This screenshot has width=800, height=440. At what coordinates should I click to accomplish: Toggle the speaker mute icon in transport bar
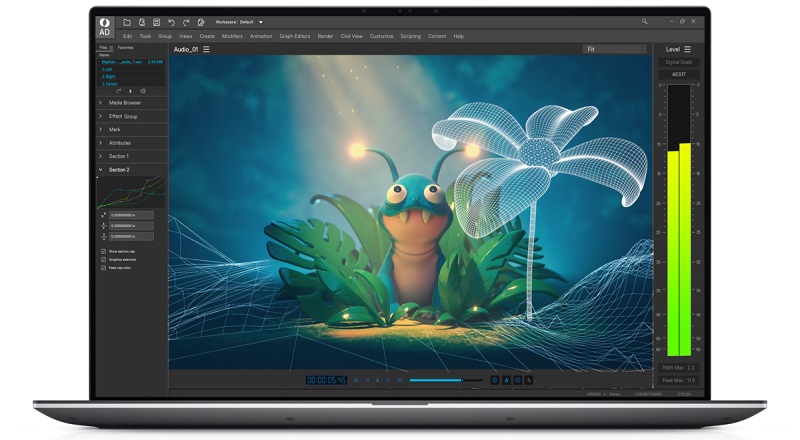pos(518,380)
